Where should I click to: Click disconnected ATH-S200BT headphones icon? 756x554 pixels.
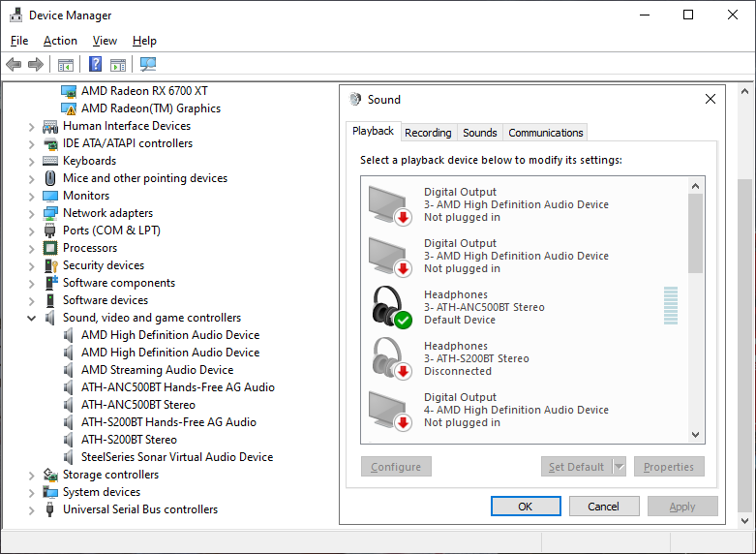coord(391,359)
